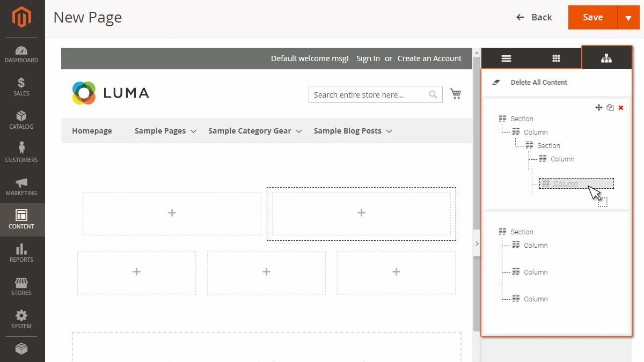
Task: Click the plus in the left two-column-row placeholder
Action: tap(172, 213)
